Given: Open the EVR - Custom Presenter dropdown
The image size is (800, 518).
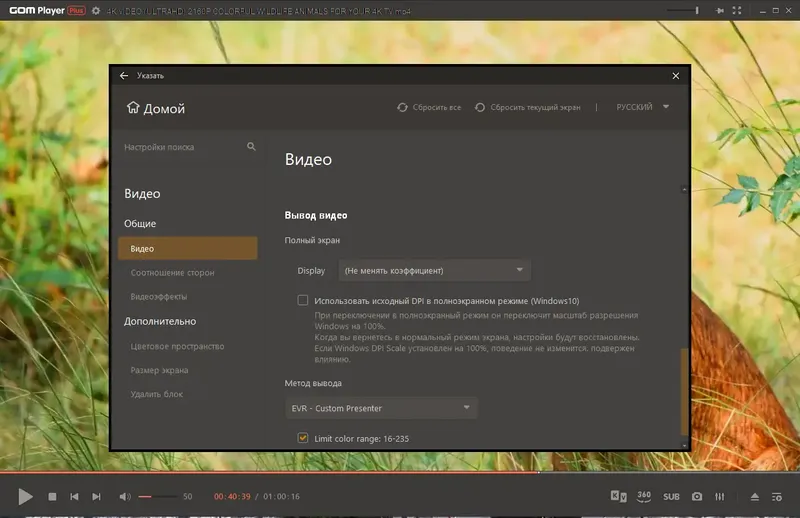Looking at the screenshot, I should [x=381, y=408].
